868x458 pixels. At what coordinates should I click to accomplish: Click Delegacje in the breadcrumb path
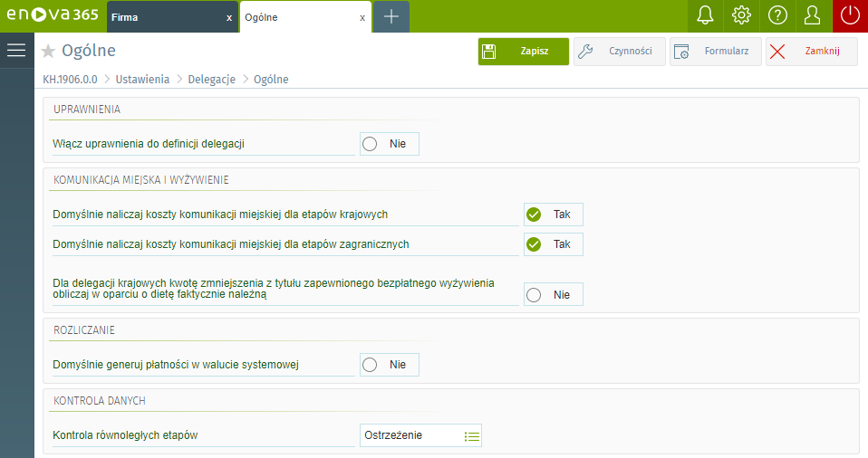211,80
